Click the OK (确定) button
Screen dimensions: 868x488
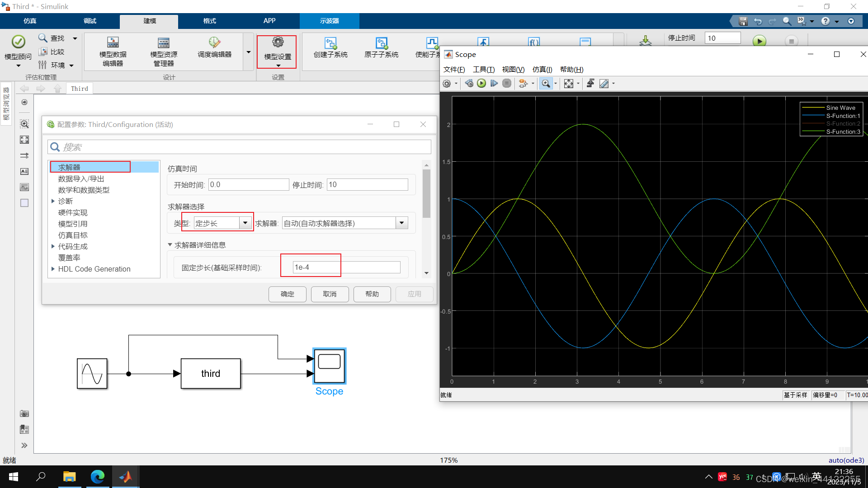287,294
